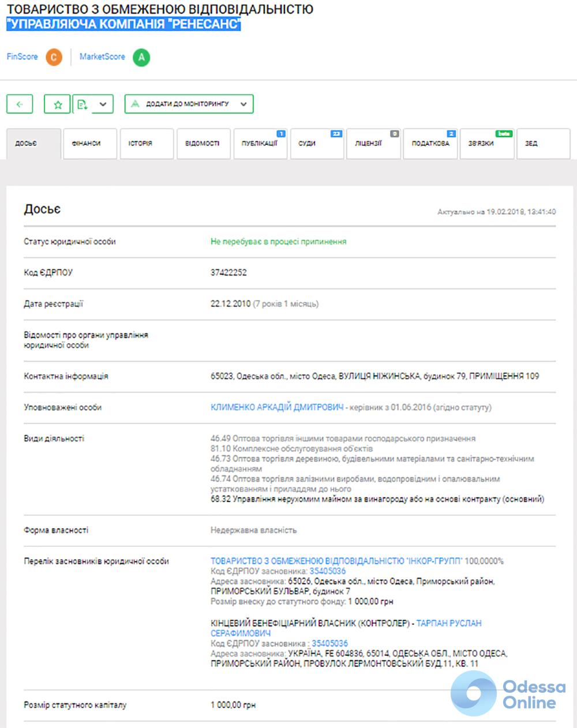Open the Додати до моніторингу dropdown
Viewport: 577px width, 728px height.
coord(243,104)
